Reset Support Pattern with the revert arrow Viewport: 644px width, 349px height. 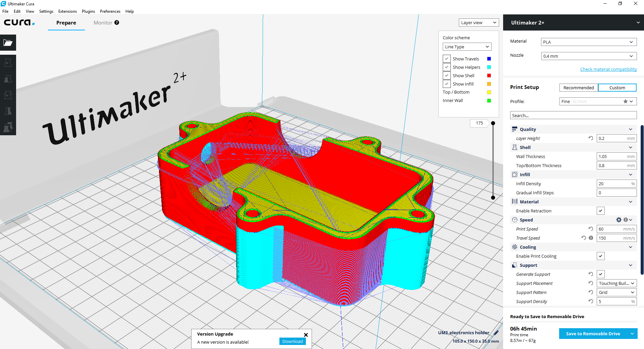[591, 292]
